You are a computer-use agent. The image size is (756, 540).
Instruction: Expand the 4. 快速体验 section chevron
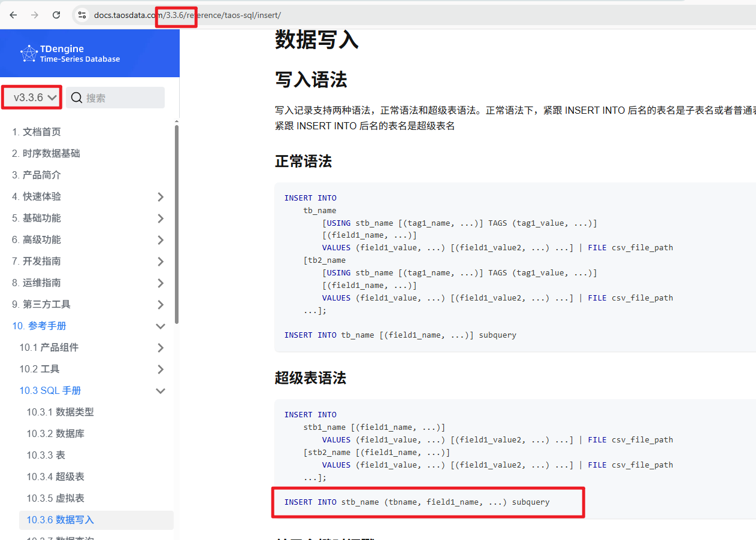pyautogui.click(x=161, y=197)
